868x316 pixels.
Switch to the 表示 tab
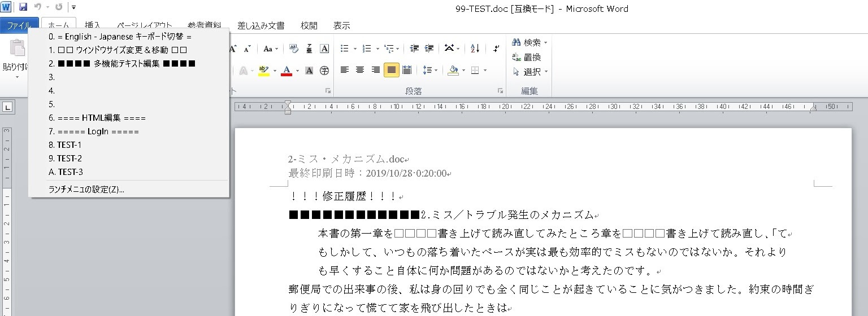coord(341,25)
